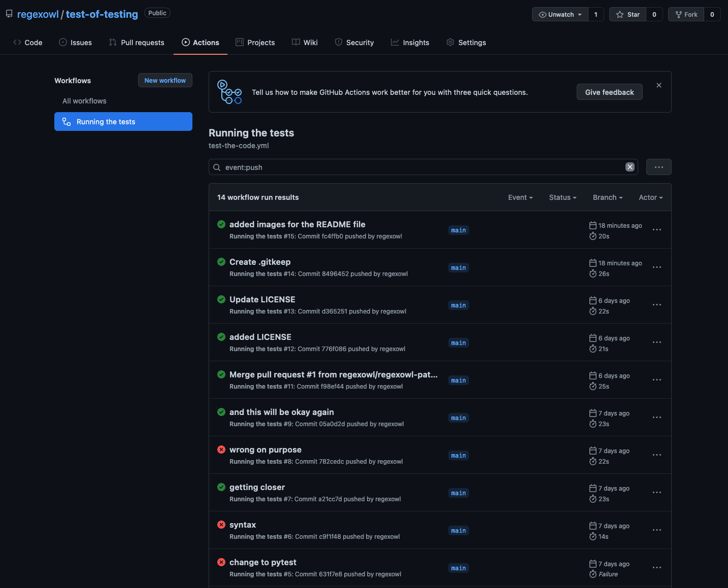This screenshot has width=728, height=588.
Task: Open the three-dot menu for run #15
Action: click(x=657, y=230)
